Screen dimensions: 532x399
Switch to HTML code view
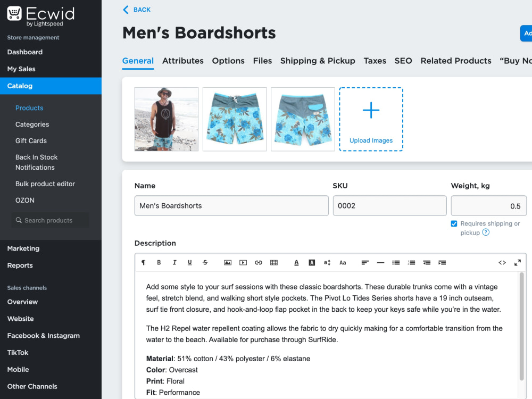(502, 263)
